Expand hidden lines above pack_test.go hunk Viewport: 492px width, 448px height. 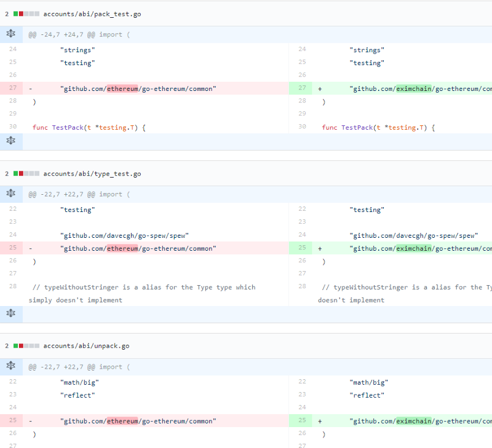click(10, 34)
